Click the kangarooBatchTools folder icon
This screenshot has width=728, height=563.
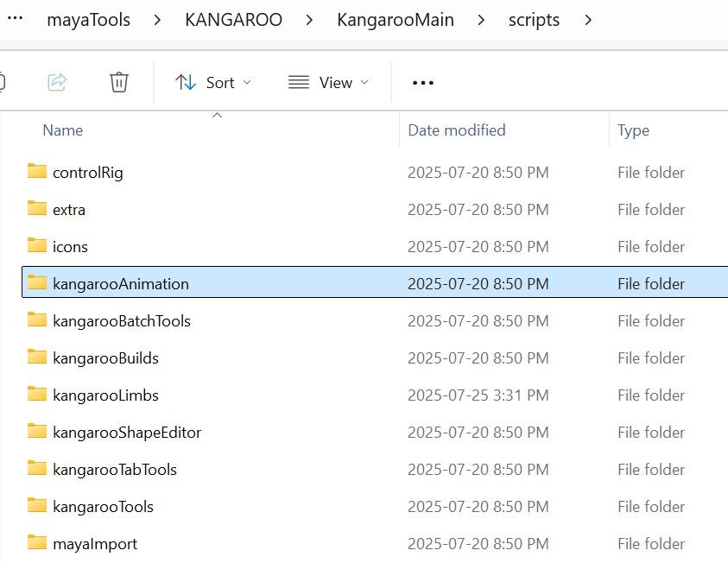[x=36, y=319]
